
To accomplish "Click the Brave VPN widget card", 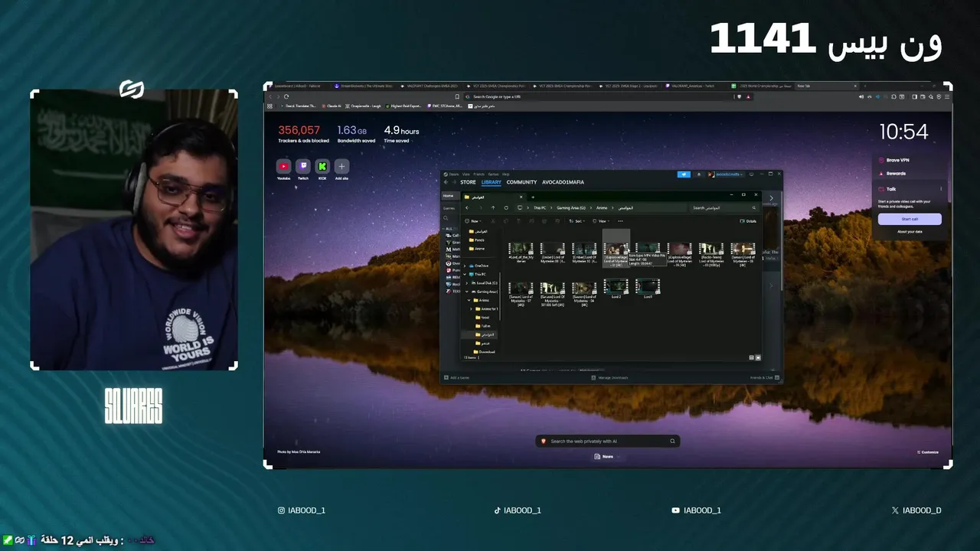I will (x=910, y=160).
